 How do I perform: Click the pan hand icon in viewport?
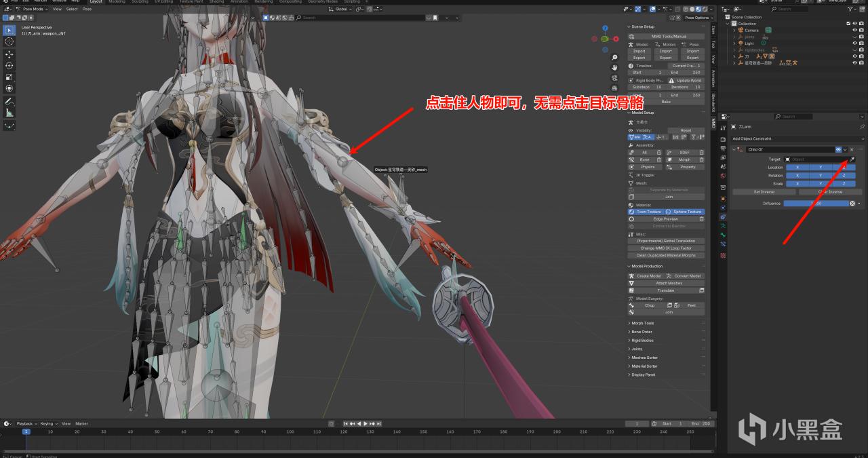click(x=614, y=68)
